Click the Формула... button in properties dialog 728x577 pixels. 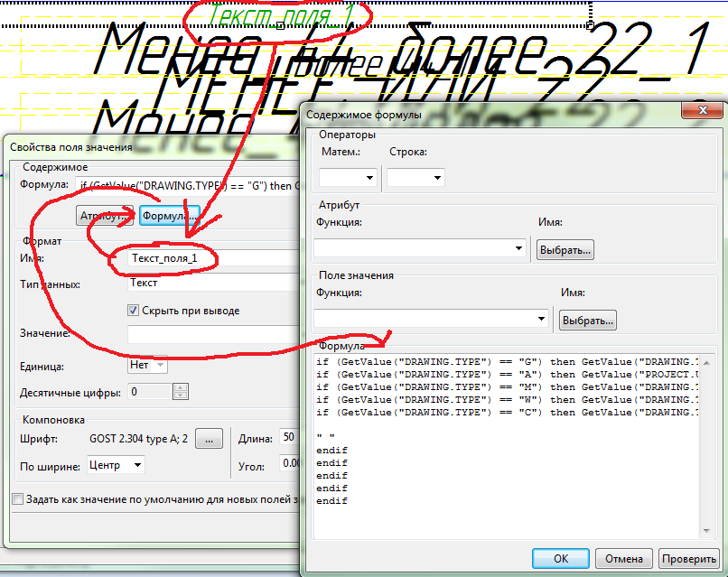pos(170,216)
